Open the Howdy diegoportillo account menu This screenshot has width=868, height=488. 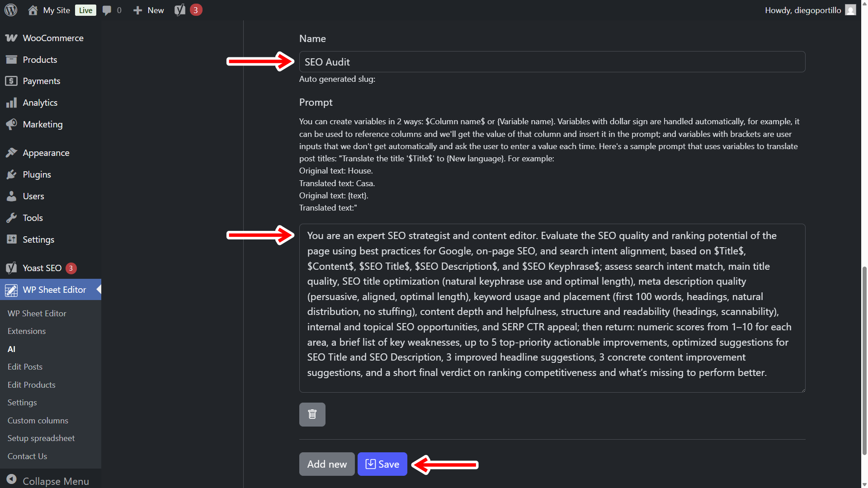(802, 10)
